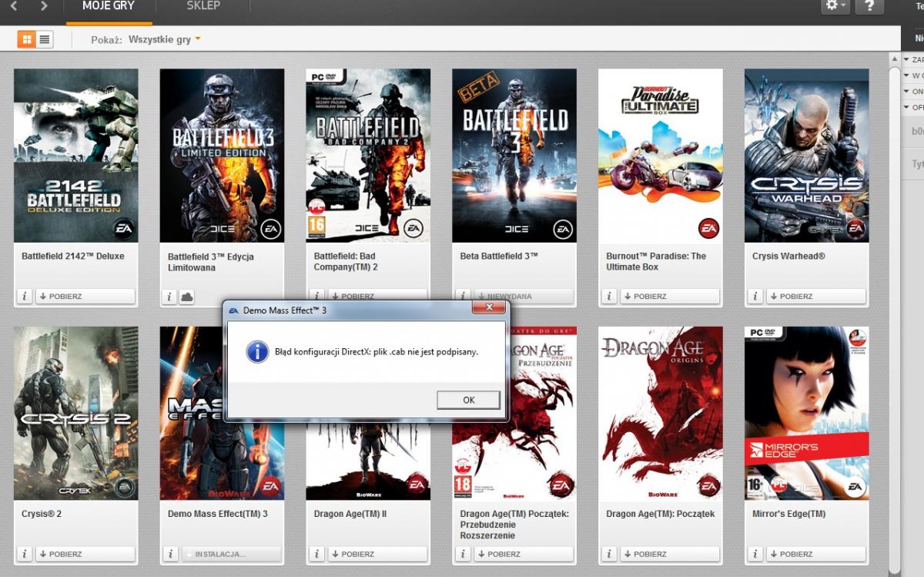Show info for Demo Mass Effect 3
Viewport: 924px width, 577px height.
[171, 554]
